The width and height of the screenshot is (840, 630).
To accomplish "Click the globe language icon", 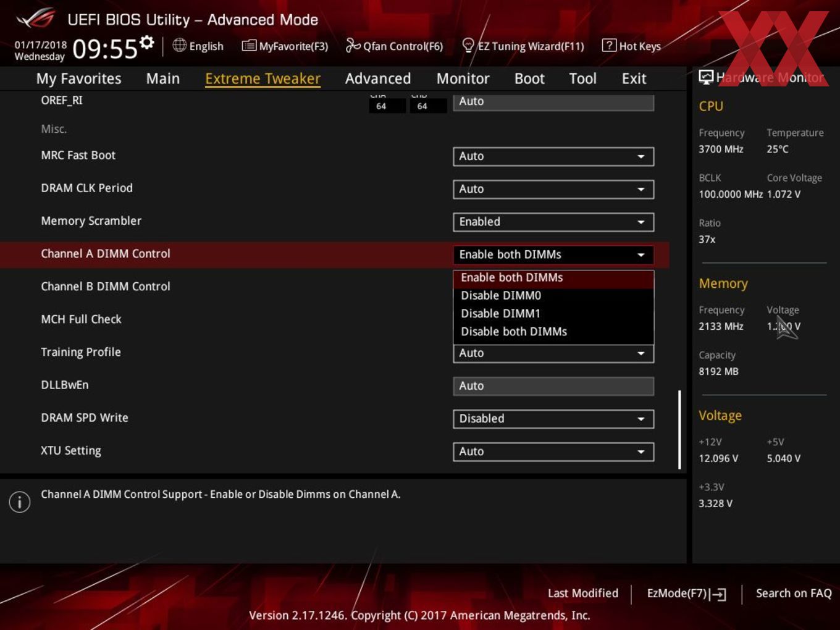I will point(180,45).
